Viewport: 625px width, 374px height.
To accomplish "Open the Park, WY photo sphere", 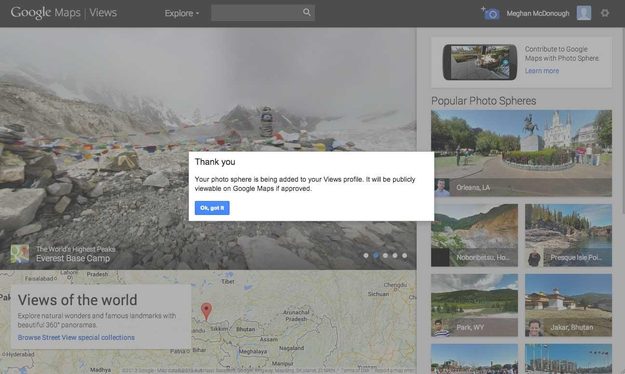I will click(x=474, y=305).
